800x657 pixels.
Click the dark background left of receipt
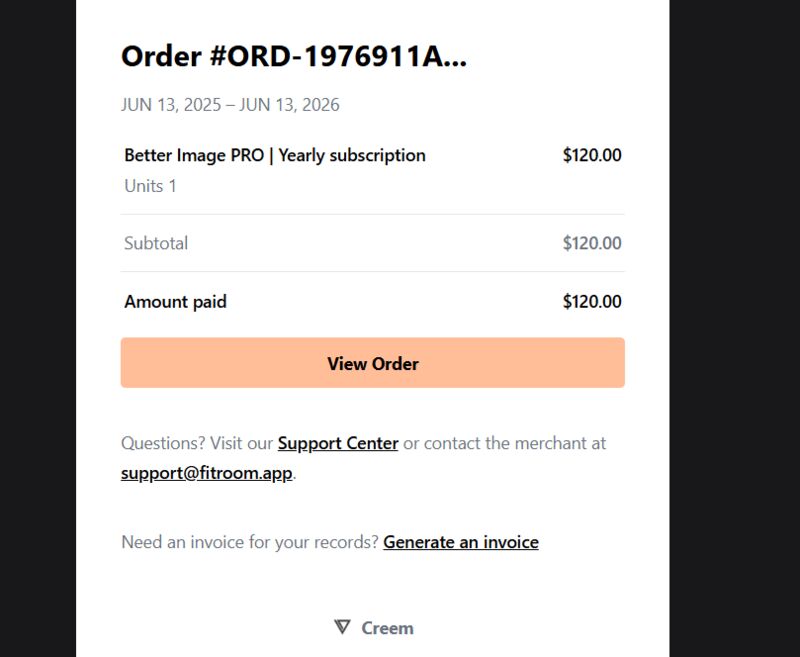click(38, 328)
